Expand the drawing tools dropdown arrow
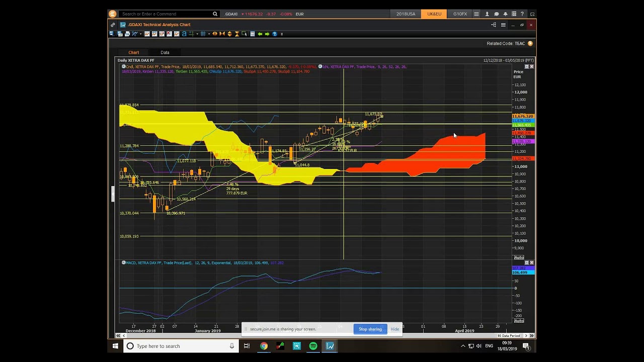Screen dimensions: 644x362 (140, 34)
